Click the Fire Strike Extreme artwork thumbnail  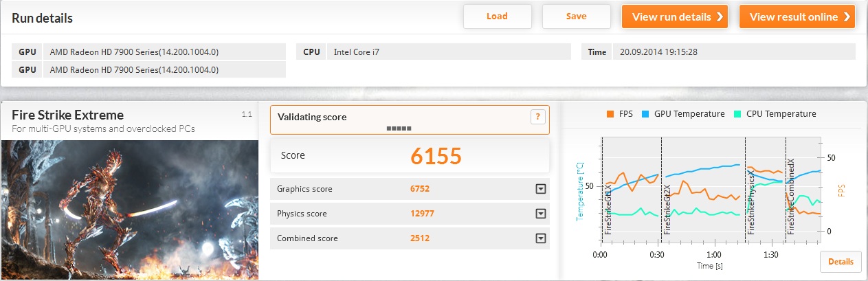[x=130, y=209]
